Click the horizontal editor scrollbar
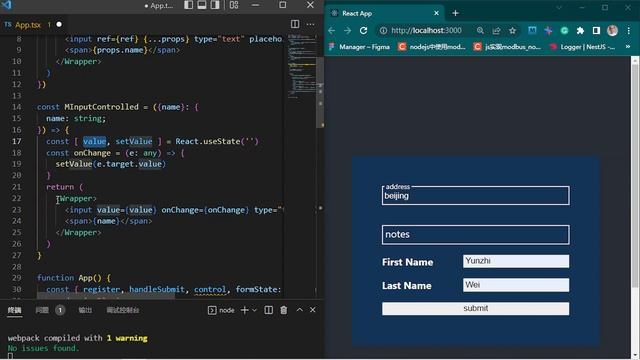 pyautogui.click(x=106, y=296)
